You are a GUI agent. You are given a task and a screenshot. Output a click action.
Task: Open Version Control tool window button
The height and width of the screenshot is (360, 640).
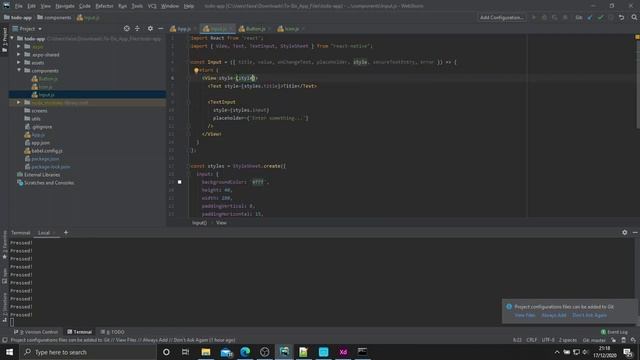pos(36,332)
